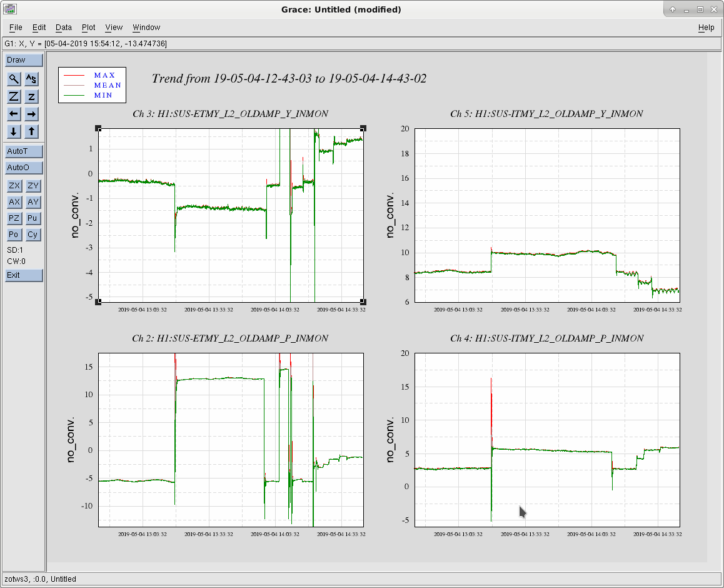Click the AutoT button
The height and width of the screenshot is (588, 724).
(x=24, y=151)
